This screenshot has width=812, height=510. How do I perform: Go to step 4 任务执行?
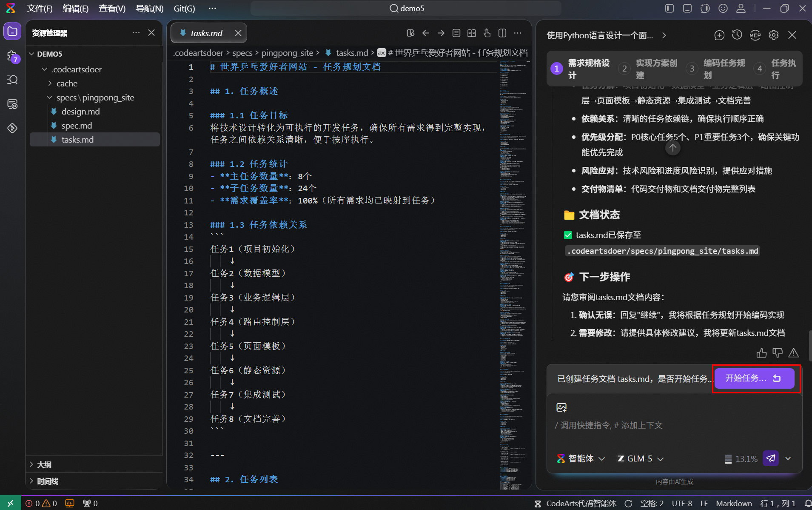coord(775,69)
